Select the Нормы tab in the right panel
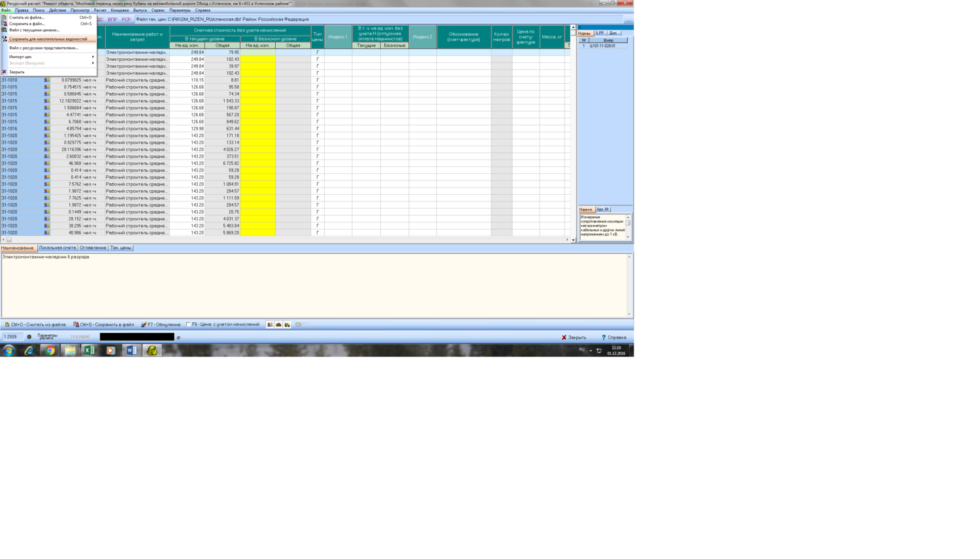 [x=584, y=33]
